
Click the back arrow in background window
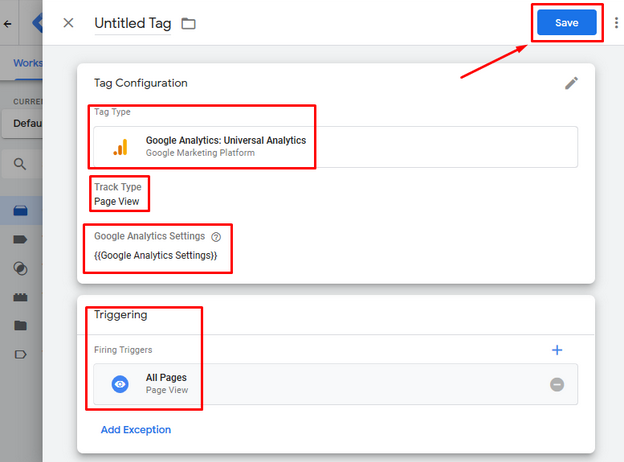click(x=7, y=24)
